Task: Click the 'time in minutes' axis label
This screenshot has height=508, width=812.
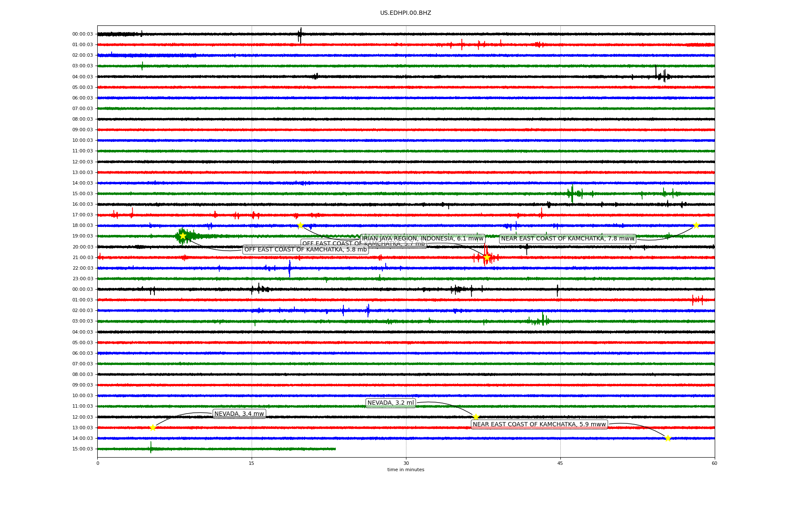Action: point(406,470)
